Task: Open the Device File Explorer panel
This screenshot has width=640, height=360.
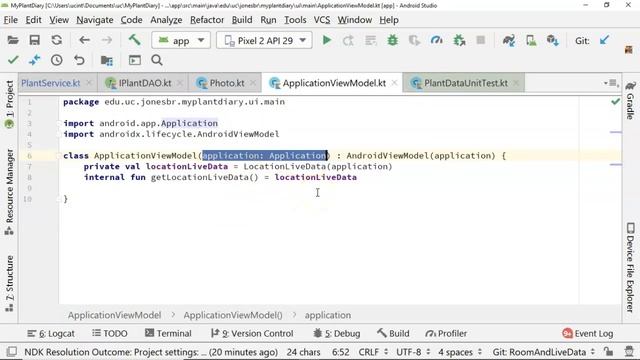Action: [x=631, y=268]
